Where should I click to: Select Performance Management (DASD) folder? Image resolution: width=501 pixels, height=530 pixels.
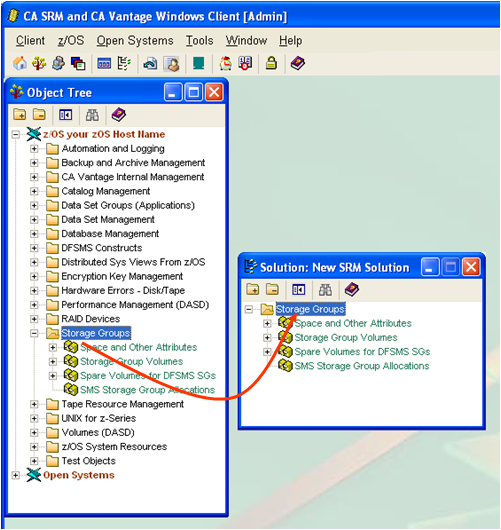(x=135, y=305)
